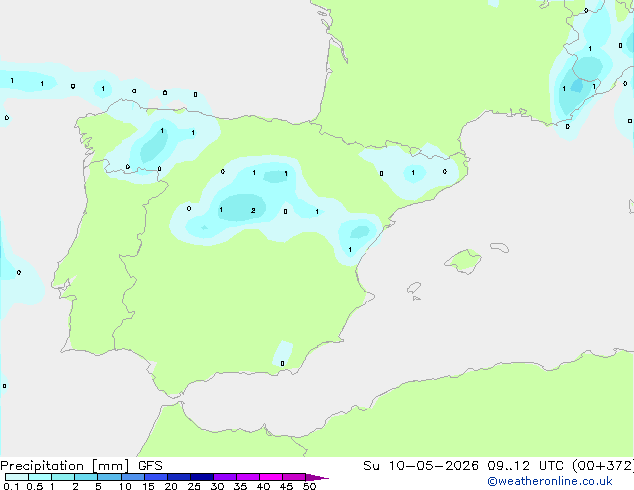
Task: Click the Mallorca island outline
Action: tap(463, 261)
